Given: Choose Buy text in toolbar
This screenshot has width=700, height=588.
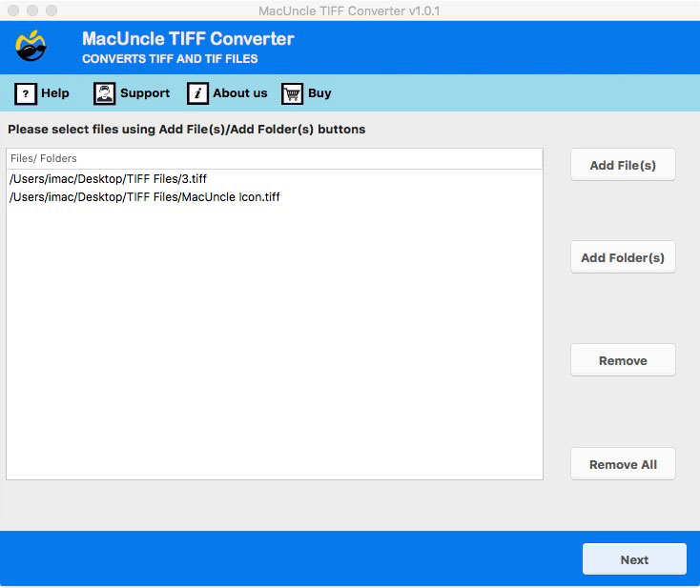Looking at the screenshot, I should pos(319,93).
